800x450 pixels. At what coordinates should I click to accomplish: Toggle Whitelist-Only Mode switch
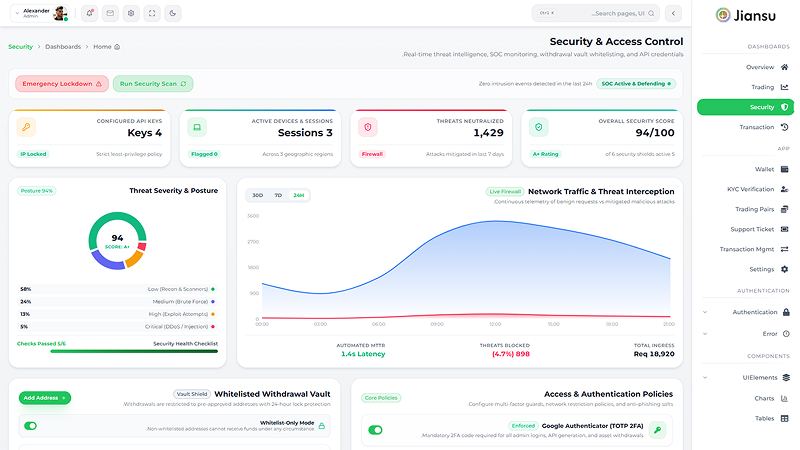pos(31,426)
